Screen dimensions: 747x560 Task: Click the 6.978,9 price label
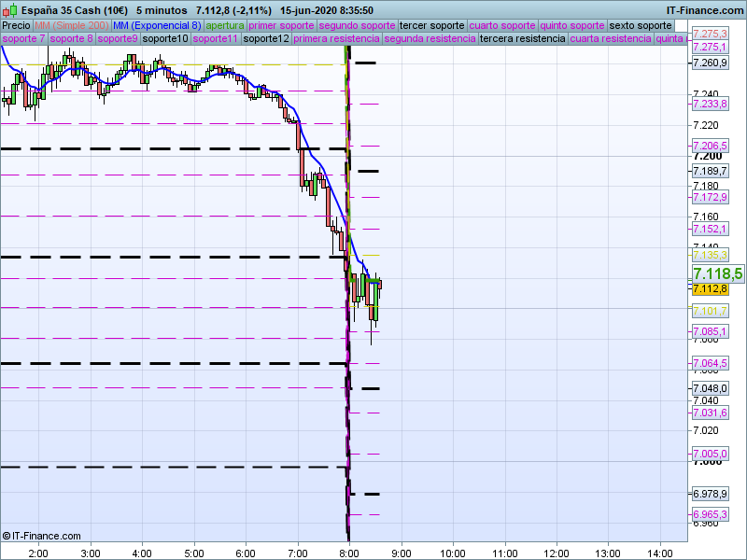[x=710, y=495]
